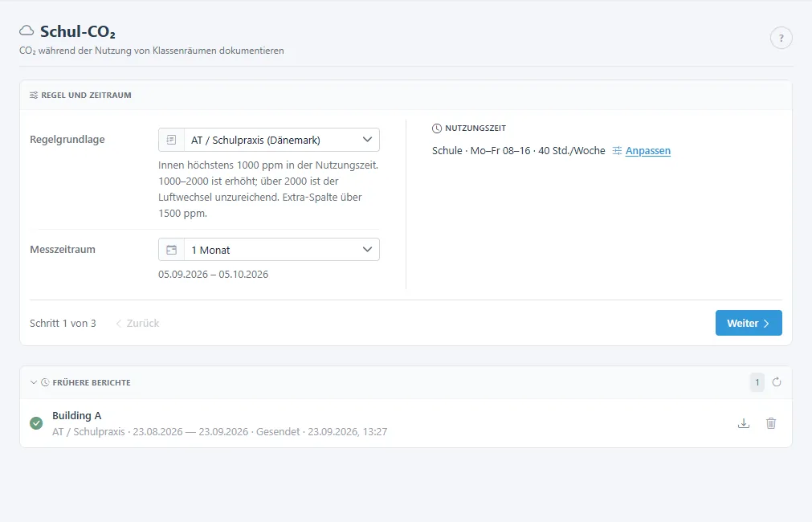812x522 pixels.
Task: Click the Nutzungszeit heading
Action: [x=475, y=128]
